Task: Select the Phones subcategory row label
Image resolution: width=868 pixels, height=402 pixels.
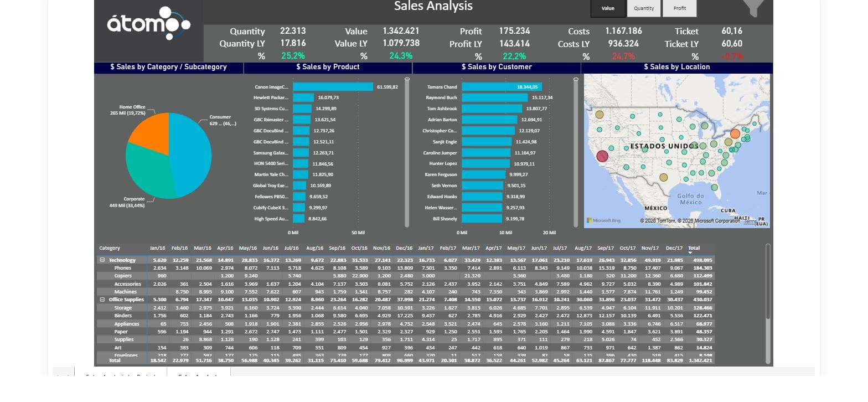Action: coord(123,268)
